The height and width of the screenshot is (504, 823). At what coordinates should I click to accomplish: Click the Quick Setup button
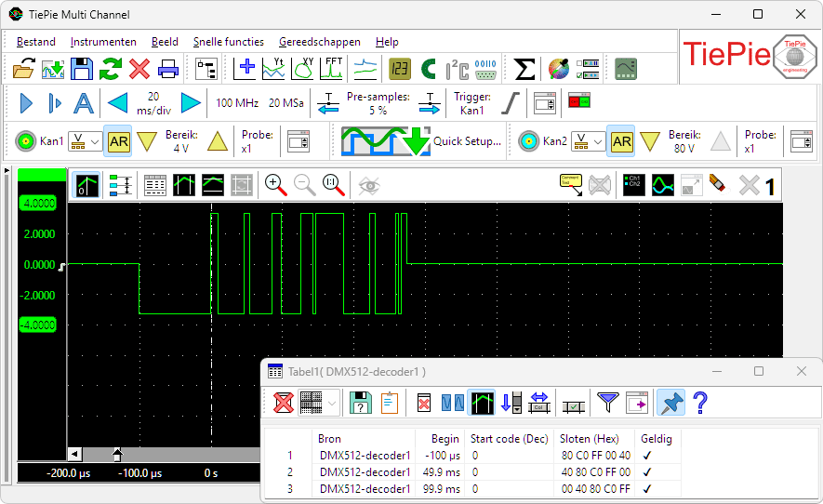(421, 140)
